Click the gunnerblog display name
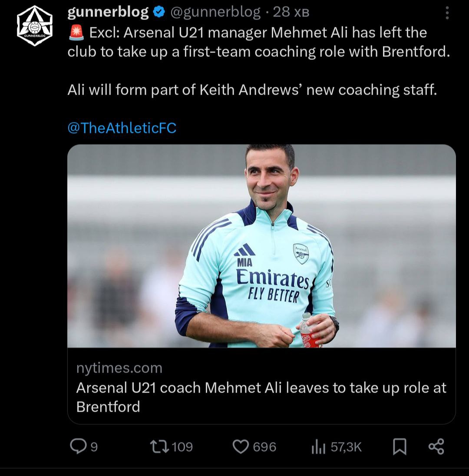The width and height of the screenshot is (469, 476). (x=108, y=13)
